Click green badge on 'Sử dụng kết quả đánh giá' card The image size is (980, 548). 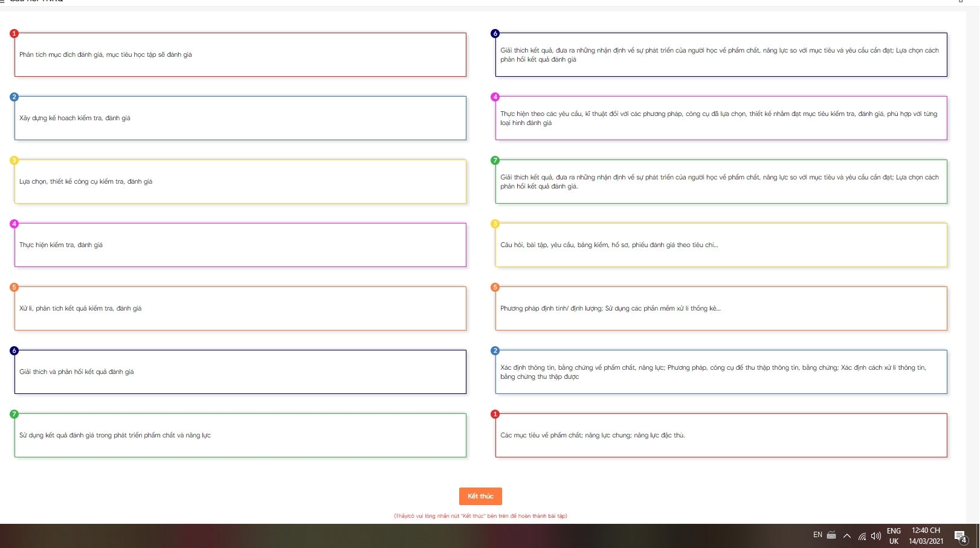coord(15,414)
